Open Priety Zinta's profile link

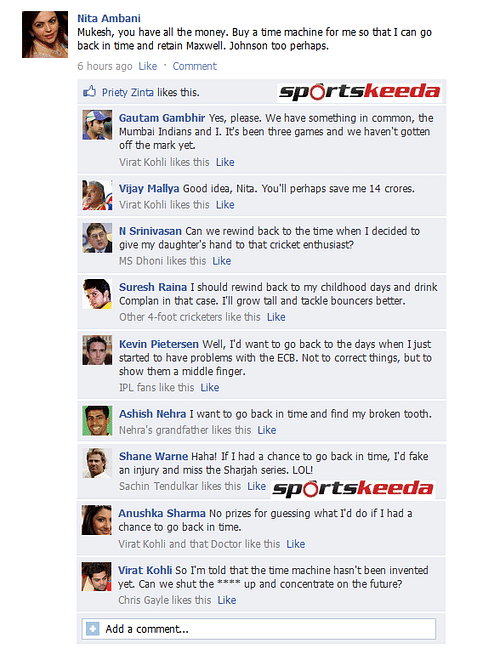tap(127, 92)
